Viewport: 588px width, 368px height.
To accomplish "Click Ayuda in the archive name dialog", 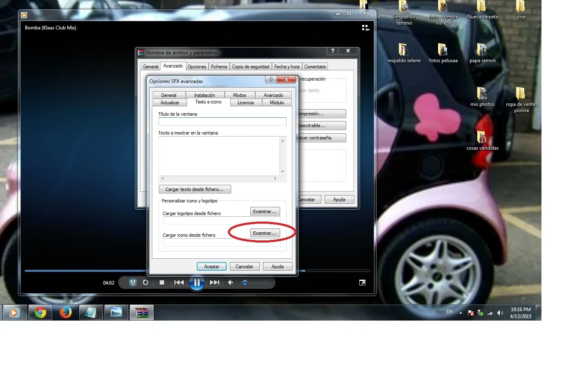I will point(339,200).
